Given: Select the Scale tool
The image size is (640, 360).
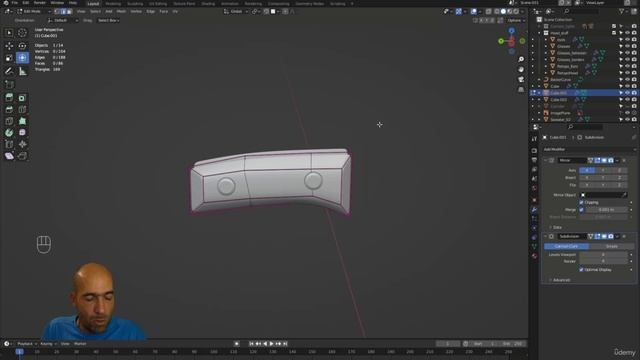Looking at the screenshot, I should (x=9, y=58).
